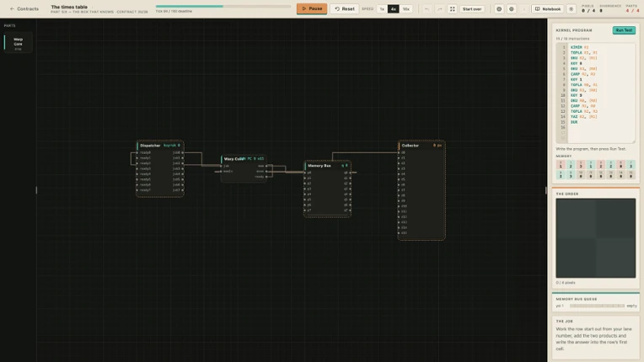Go back to Contracts
This screenshot has height=362, width=644.
pyautogui.click(x=24, y=8)
